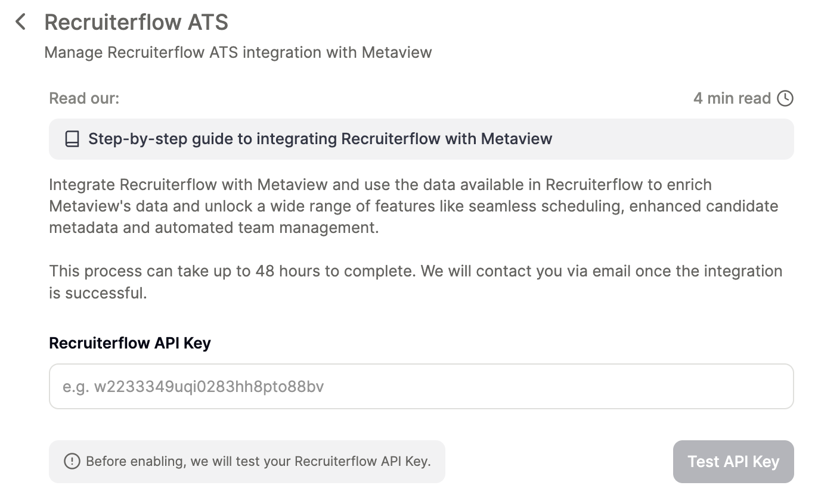This screenshot has height=504, width=818.
Task: Click the book icon in the guide banner
Action: click(72, 139)
